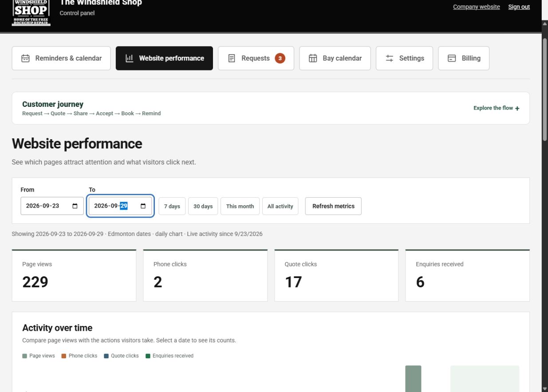Open the To date calendar picker icon
This screenshot has width=548, height=392.
pos(143,206)
